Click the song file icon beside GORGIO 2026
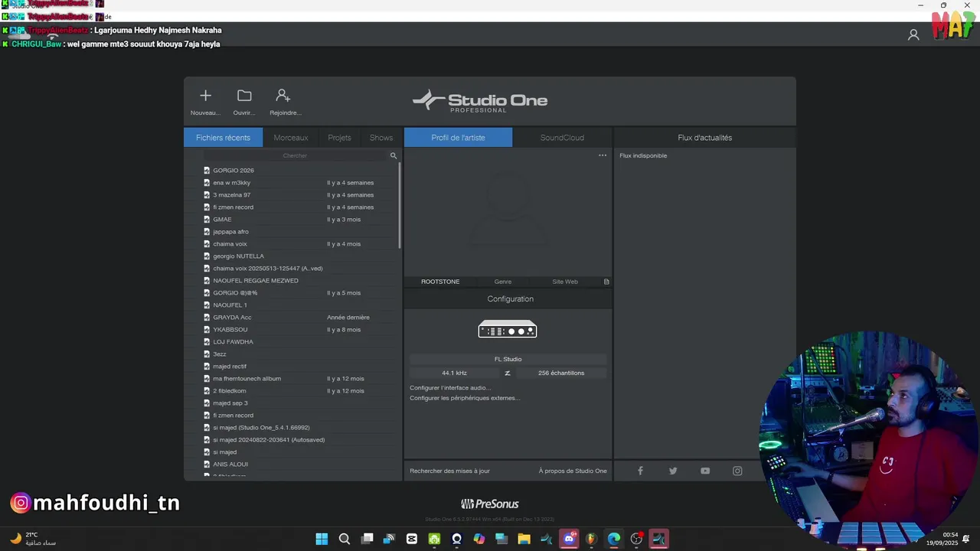Image resolution: width=980 pixels, height=551 pixels. point(207,170)
